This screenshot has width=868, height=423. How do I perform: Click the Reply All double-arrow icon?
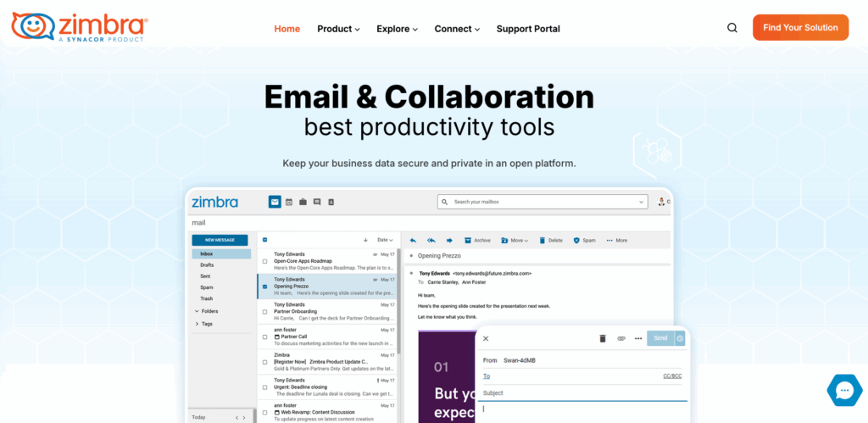point(431,240)
